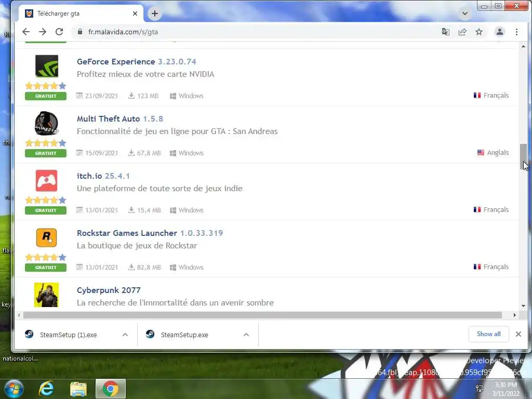View site info padlock icon
Screen dimensions: 532x399
[80, 32]
